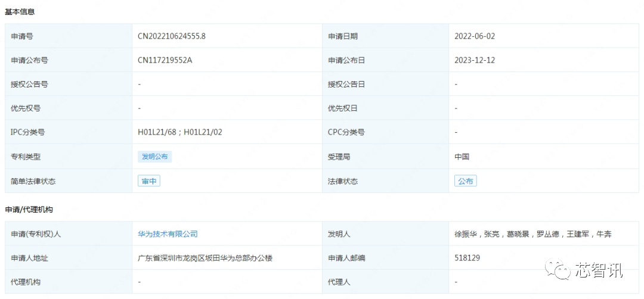Click the 申请号 label
The image size is (644, 299).
(22, 36)
